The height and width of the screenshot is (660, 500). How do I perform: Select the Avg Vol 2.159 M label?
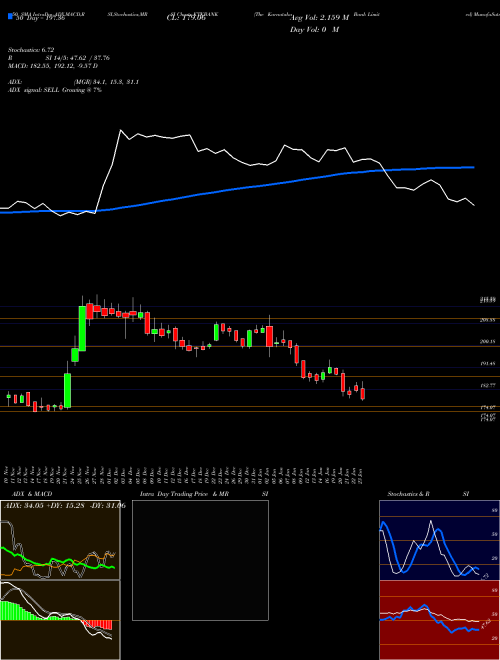pyautogui.click(x=319, y=18)
